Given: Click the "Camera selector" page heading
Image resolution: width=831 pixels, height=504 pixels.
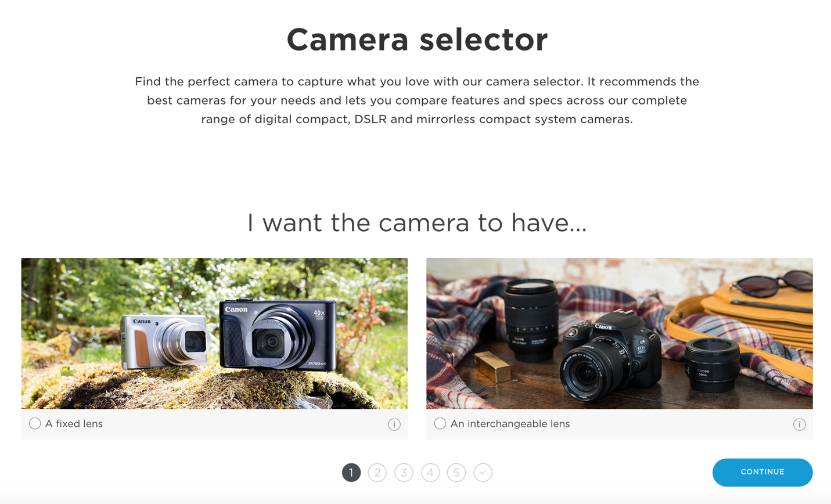Looking at the screenshot, I should tap(417, 39).
